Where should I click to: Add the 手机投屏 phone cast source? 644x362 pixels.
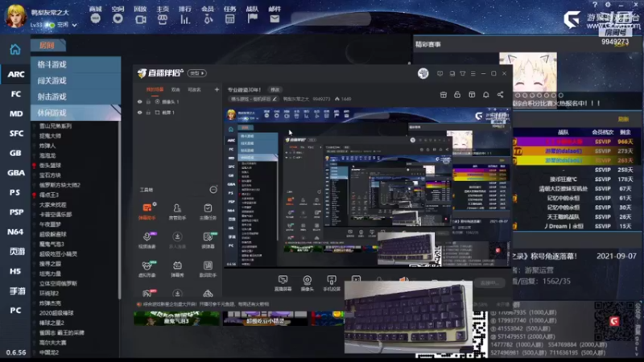(x=332, y=283)
